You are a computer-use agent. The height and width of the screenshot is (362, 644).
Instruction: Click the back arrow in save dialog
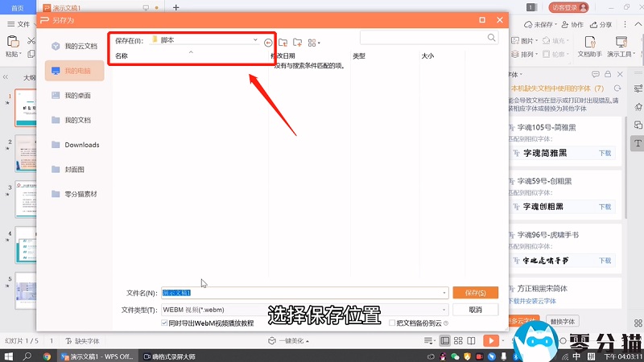(268, 42)
